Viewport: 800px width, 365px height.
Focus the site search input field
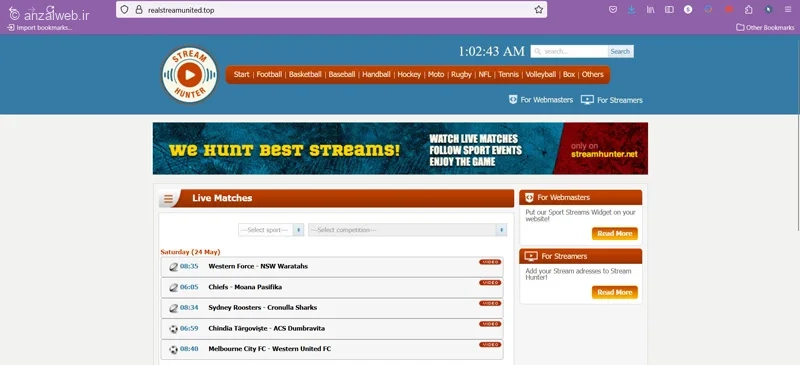[x=569, y=52]
